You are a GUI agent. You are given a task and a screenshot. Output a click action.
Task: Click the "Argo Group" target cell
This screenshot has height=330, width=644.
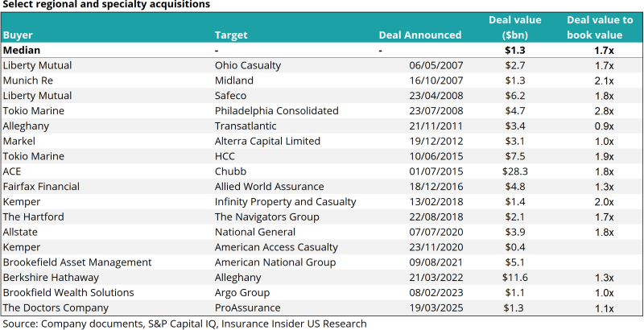[x=242, y=293]
